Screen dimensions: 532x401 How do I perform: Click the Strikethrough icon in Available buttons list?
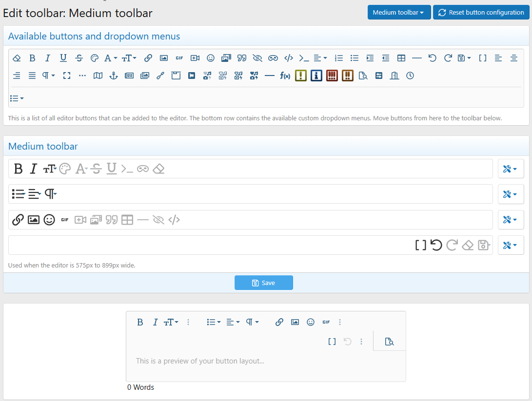pyautogui.click(x=79, y=58)
